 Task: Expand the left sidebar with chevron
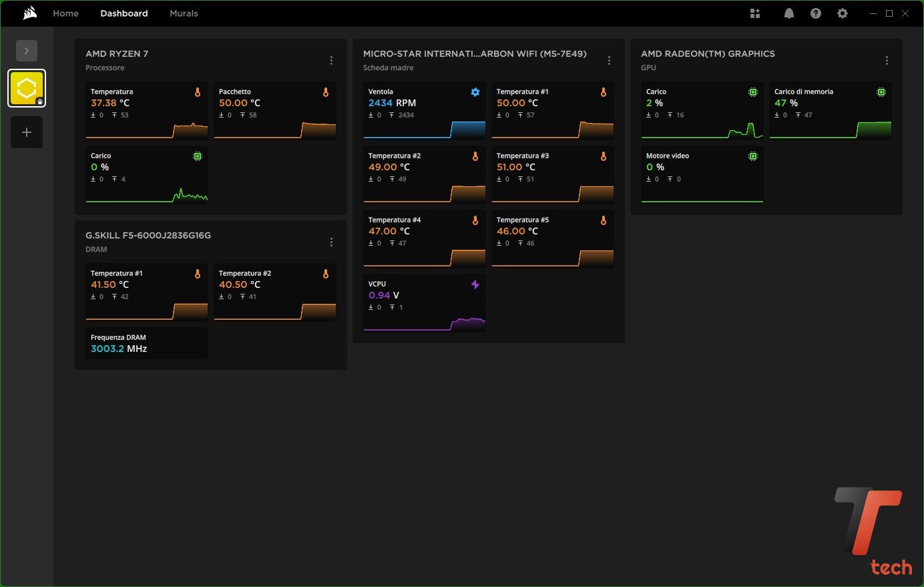pos(27,51)
